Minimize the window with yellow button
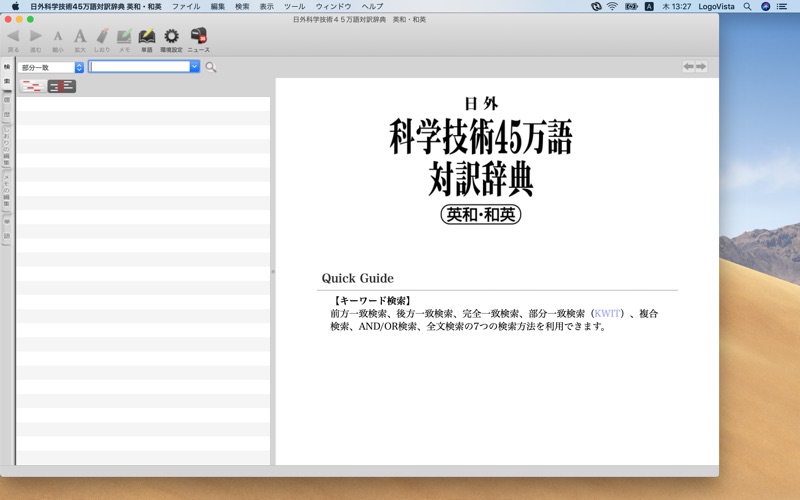Image resolution: width=800 pixels, height=500 pixels. coord(19,19)
